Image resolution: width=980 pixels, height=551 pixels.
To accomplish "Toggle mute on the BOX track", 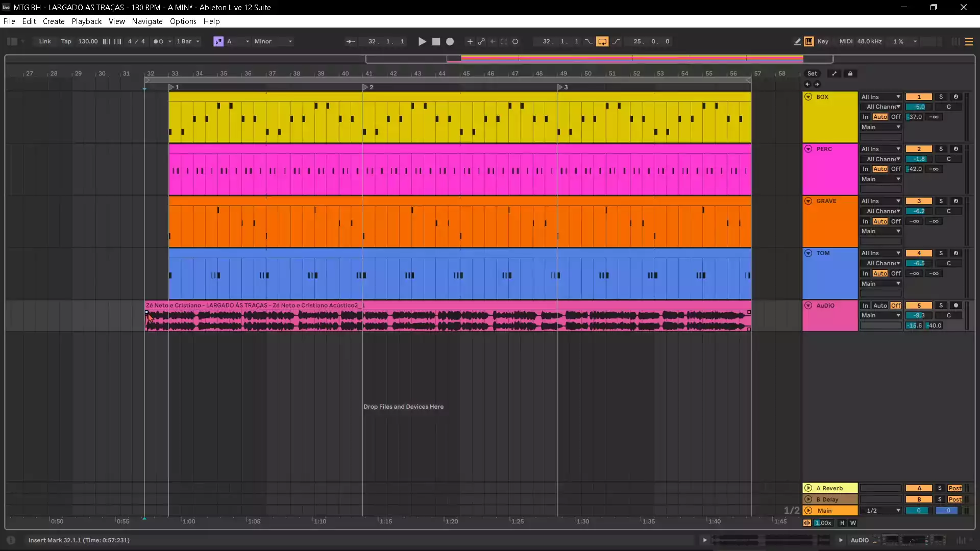I will (x=919, y=96).
